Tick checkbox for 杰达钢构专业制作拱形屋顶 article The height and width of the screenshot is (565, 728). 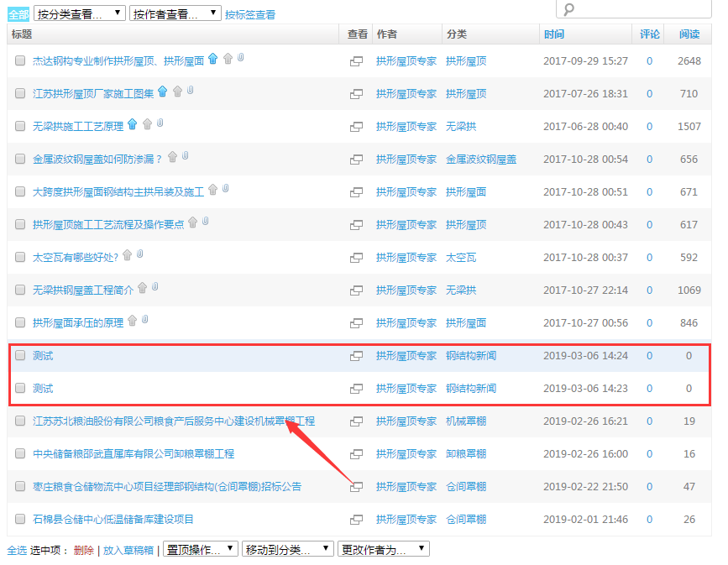(20, 61)
